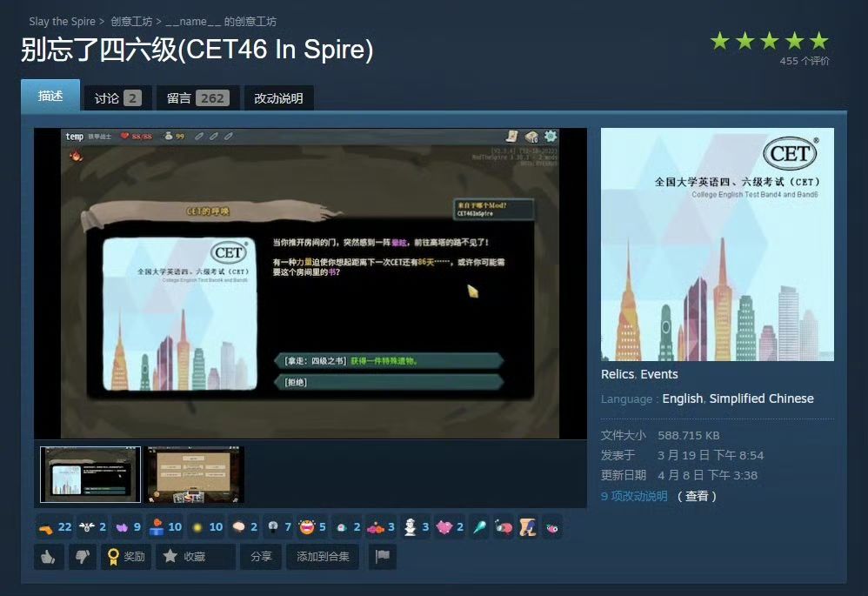Click the brain award with count 2

click(x=244, y=527)
